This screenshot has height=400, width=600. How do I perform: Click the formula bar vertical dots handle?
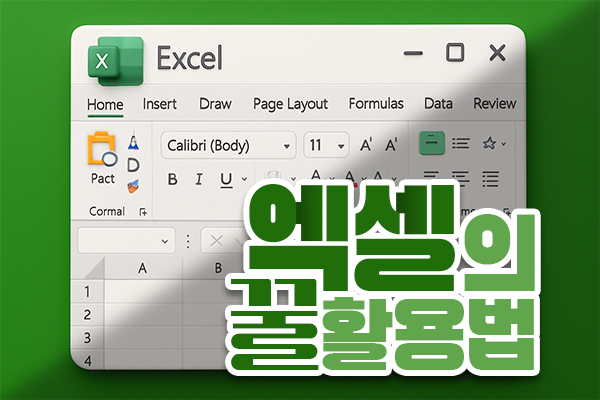(x=188, y=242)
